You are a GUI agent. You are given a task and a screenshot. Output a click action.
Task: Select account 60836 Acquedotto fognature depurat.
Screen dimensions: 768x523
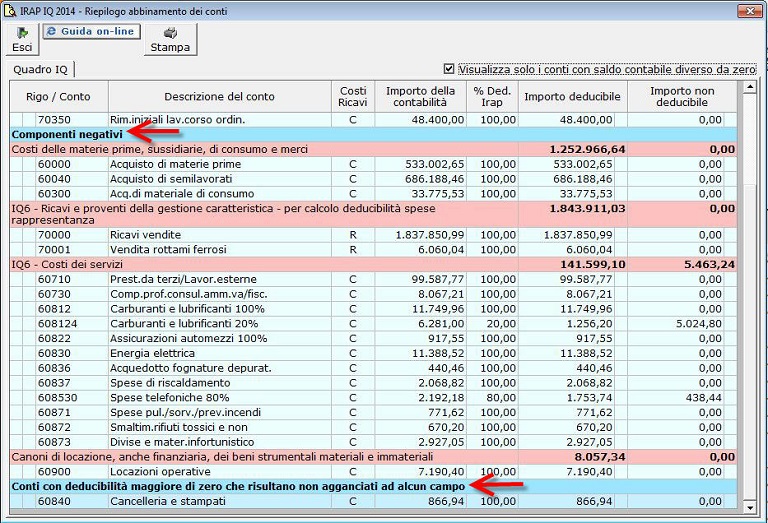pyautogui.click(x=373, y=368)
